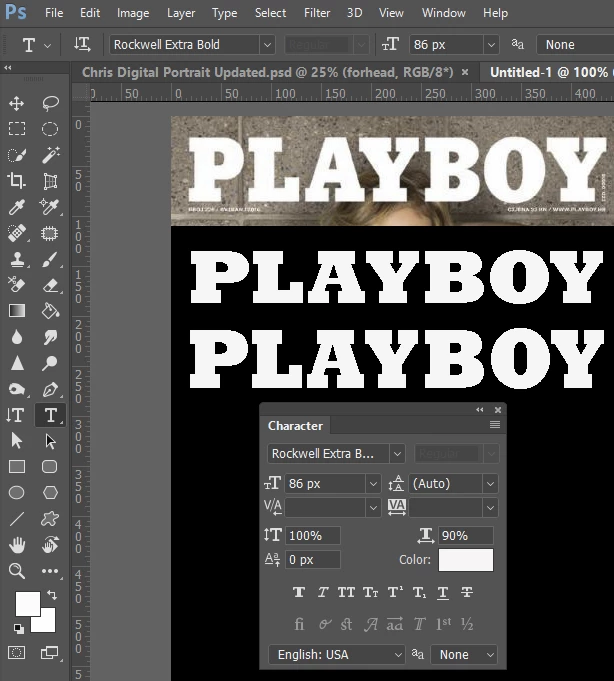
Task: Open the File menu
Action: coord(54,13)
